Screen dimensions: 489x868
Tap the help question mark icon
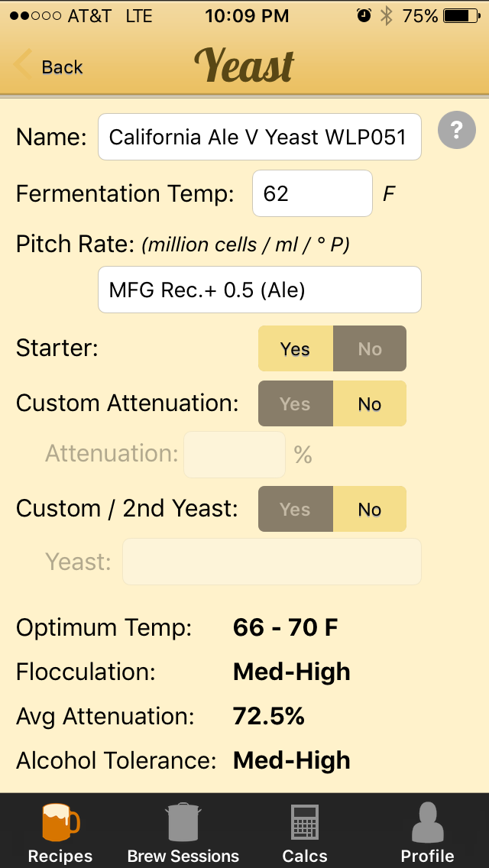[456, 130]
